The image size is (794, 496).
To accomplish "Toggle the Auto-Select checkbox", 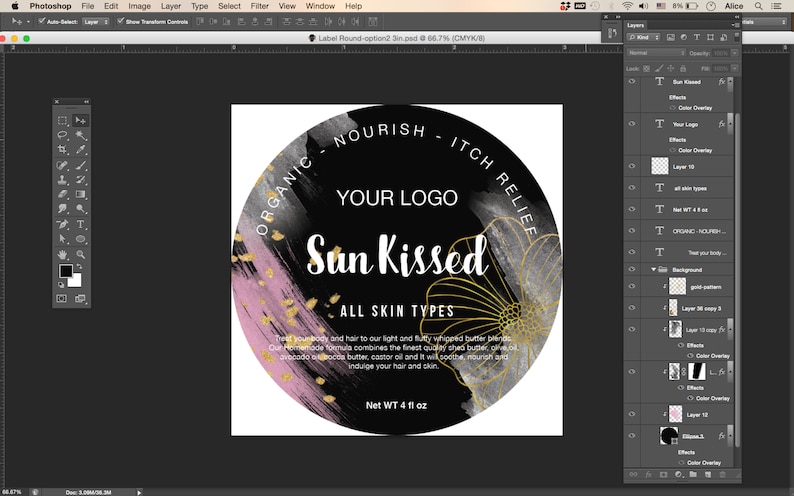I will [x=42, y=21].
